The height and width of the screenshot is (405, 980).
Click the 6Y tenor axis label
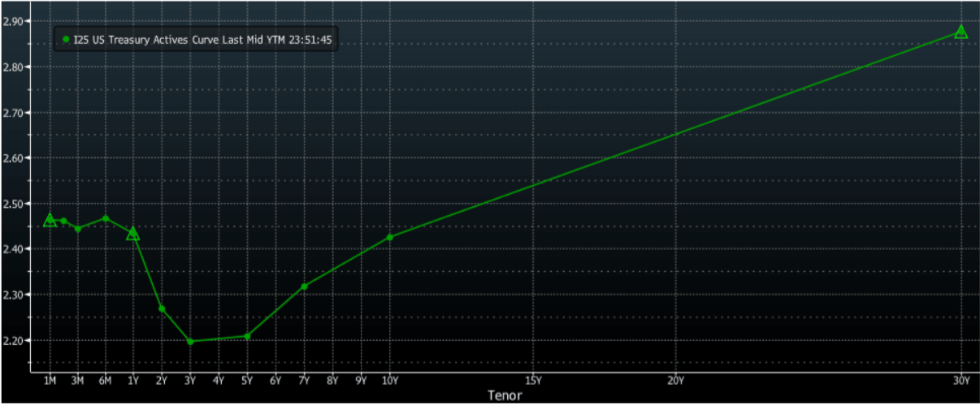coord(275,380)
